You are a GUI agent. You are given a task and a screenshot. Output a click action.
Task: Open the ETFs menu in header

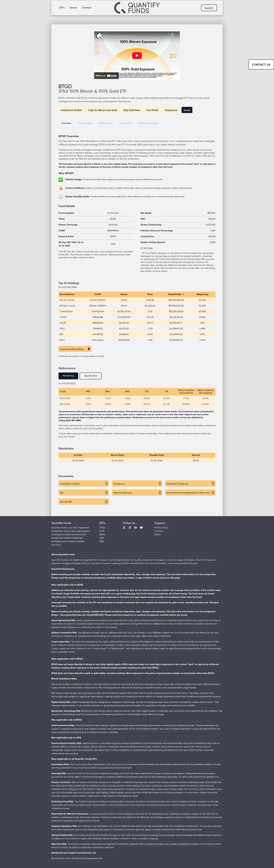click(62, 7)
